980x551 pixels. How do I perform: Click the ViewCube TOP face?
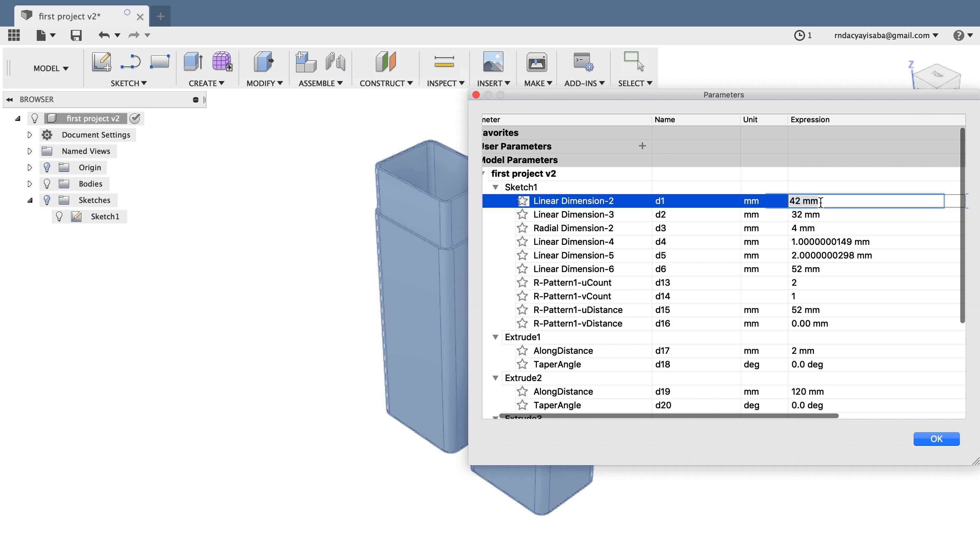click(x=937, y=74)
